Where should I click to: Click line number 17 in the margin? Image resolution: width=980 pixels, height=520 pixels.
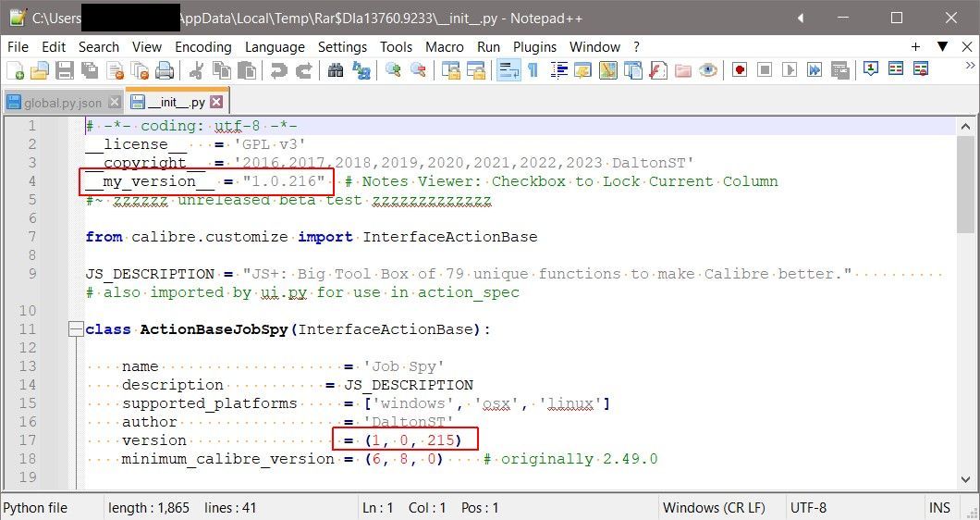(28, 440)
